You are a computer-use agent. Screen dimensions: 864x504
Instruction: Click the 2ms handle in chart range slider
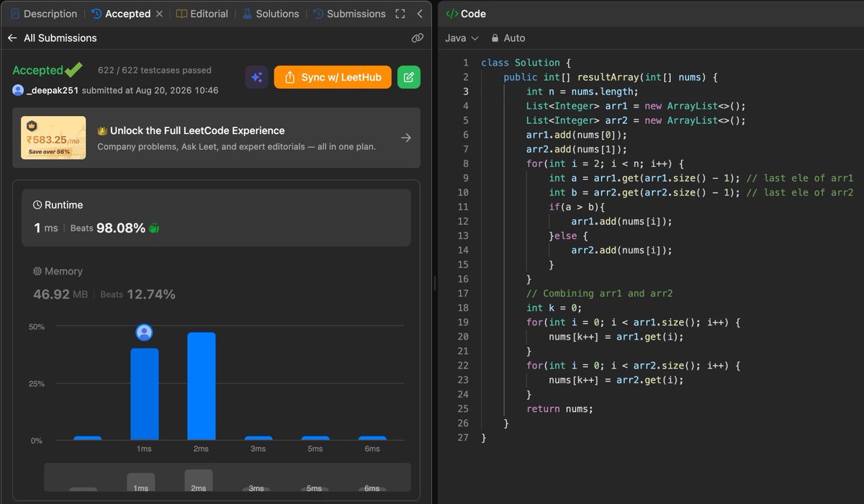point(199,480)
